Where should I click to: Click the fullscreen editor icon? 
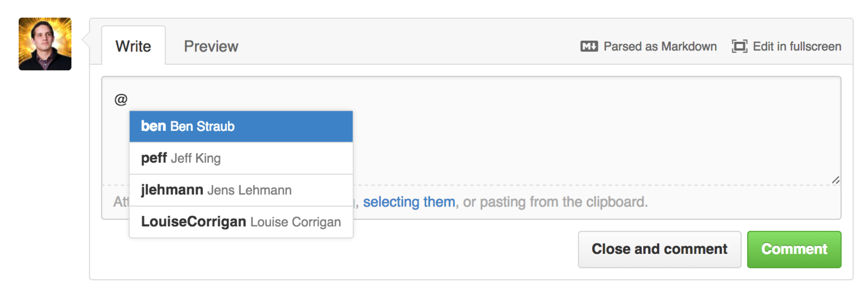tap(739, 46)
